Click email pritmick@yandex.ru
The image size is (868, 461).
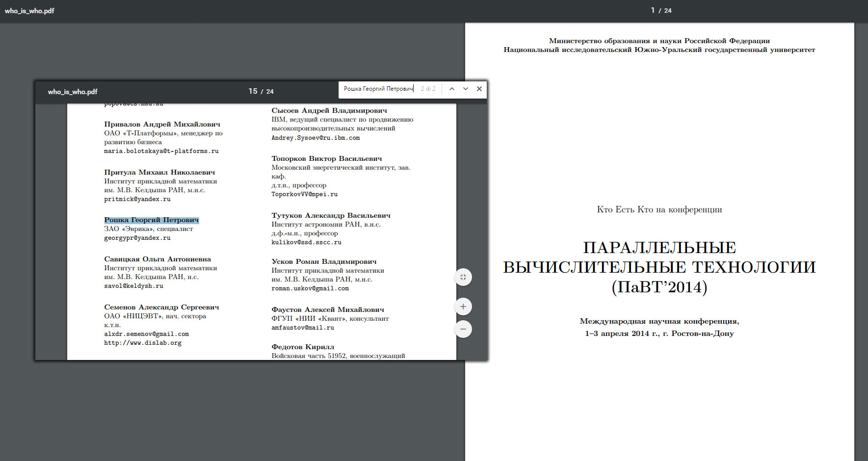pos(137,199)
